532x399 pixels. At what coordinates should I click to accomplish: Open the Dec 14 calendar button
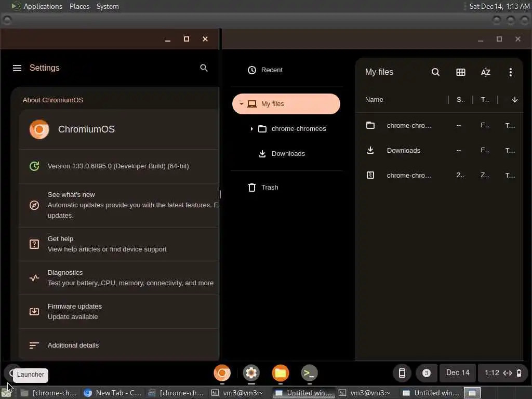click(x=457, y=373)
